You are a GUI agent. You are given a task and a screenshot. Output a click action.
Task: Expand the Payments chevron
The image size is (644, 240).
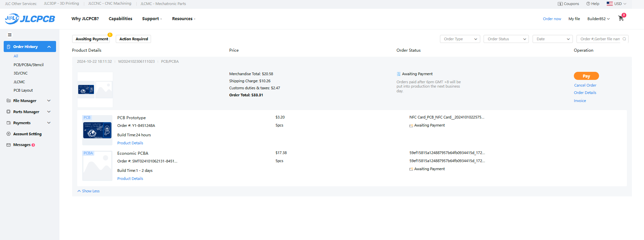tap(49, 123)
